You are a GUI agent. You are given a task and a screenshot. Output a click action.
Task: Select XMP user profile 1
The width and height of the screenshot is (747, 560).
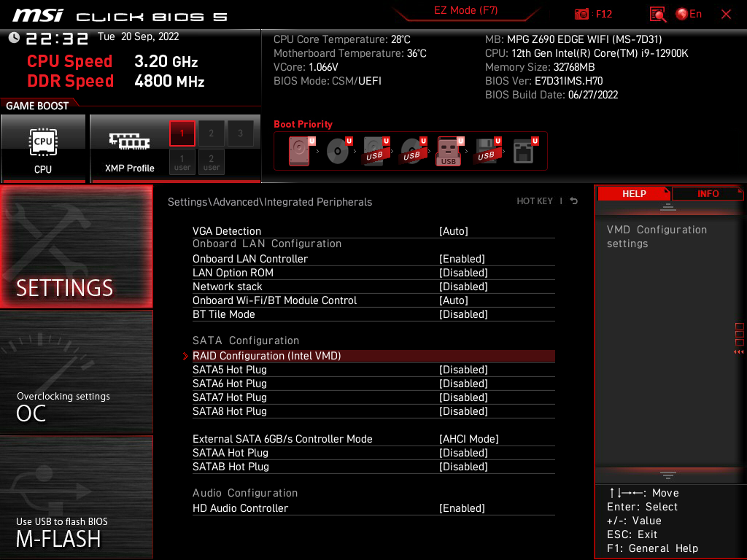pos(182,163)
